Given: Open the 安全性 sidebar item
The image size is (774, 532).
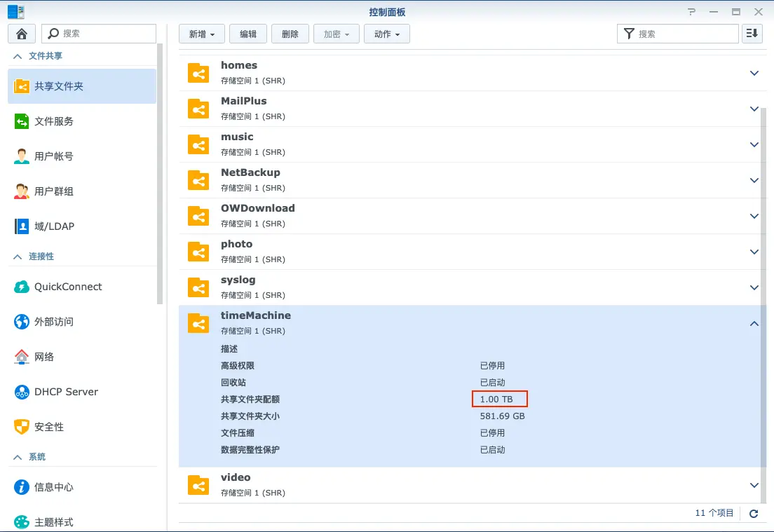Looking at the screenshot, I should tap(82, 427).
